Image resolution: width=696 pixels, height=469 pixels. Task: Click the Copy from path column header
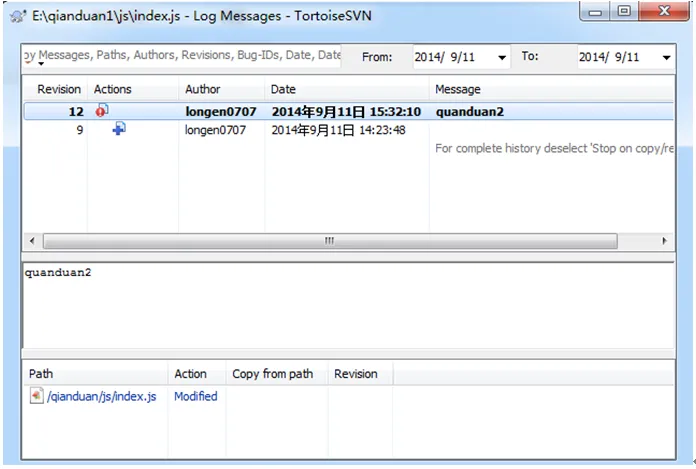click(277, 374)
